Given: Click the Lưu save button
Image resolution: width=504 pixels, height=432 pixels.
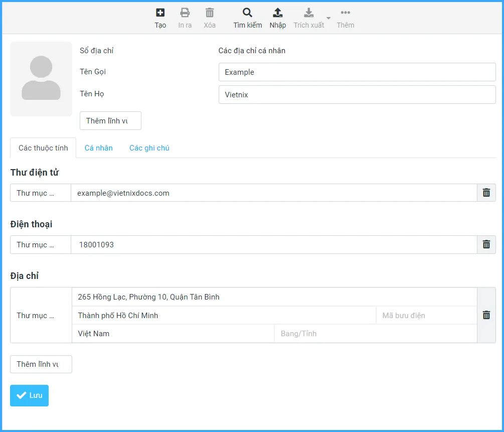Looking at the screenshot, I should tap(29, 395).
